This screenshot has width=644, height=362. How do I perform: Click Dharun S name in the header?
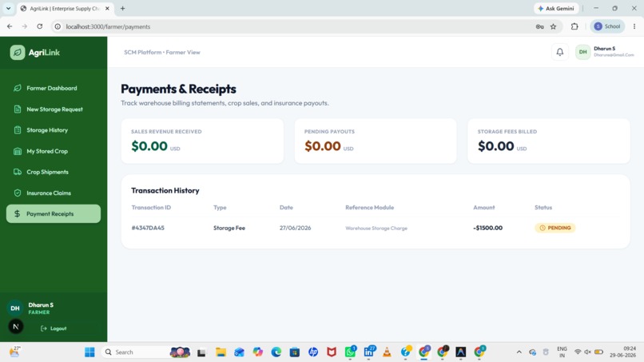point(605,49)
